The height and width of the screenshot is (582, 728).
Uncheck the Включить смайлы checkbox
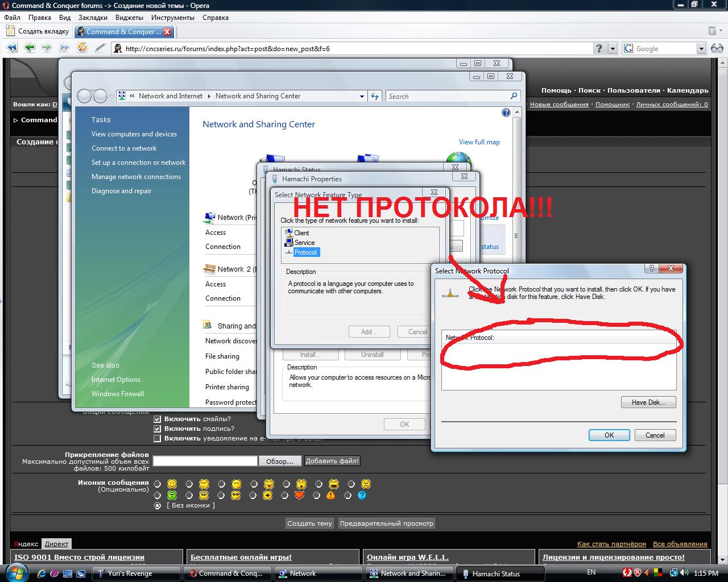pyautogui.click(x=158, y=419)
